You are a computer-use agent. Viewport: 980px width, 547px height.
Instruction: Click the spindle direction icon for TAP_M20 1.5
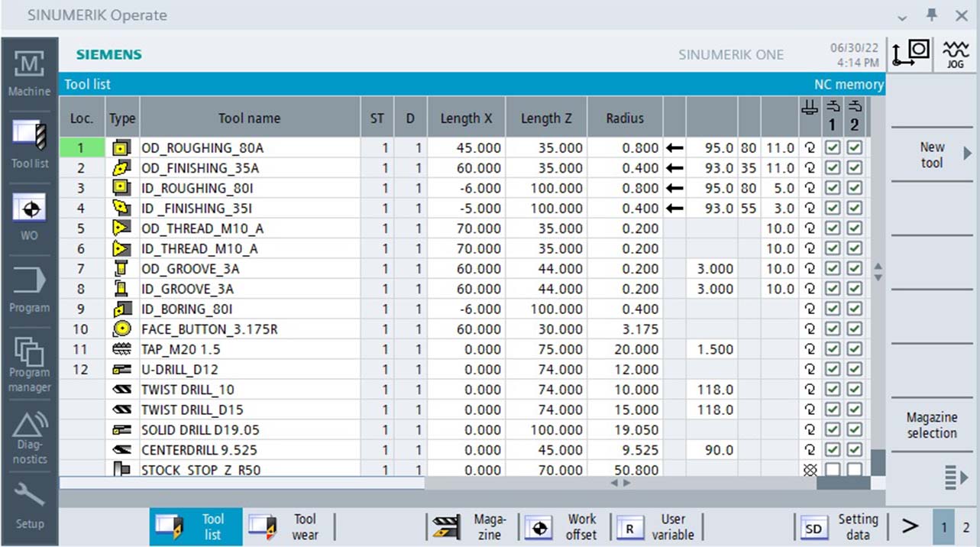tap(810, 349)
